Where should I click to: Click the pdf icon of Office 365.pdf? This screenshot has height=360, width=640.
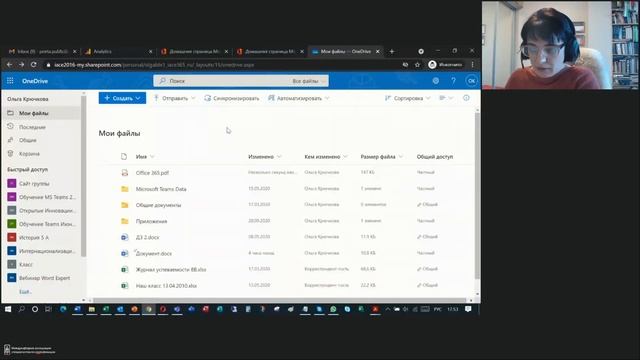(124, 173)
